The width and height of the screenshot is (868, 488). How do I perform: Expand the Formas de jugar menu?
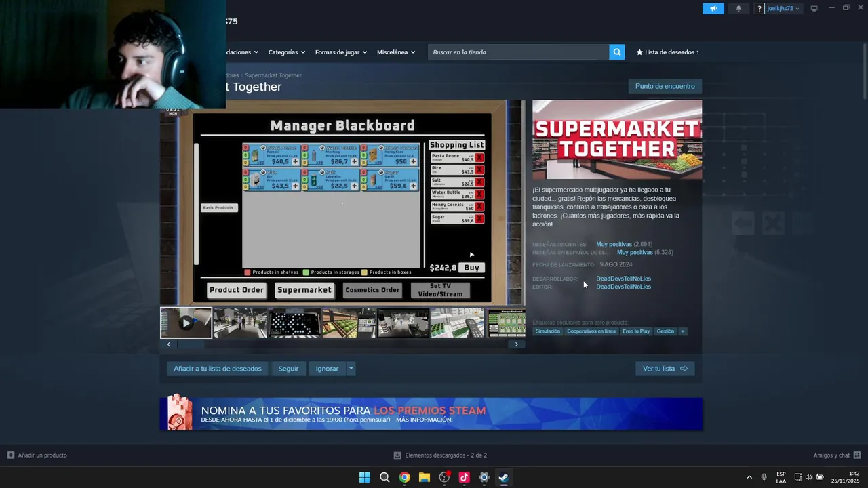[340, 52]
